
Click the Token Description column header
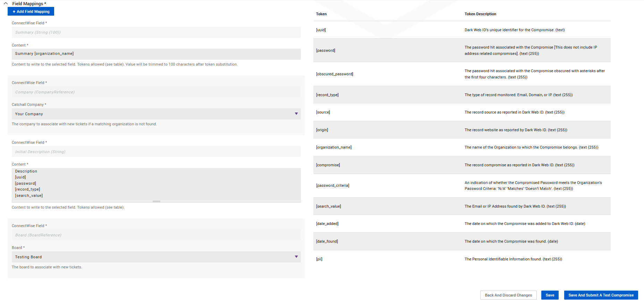[x=480, y=14]
